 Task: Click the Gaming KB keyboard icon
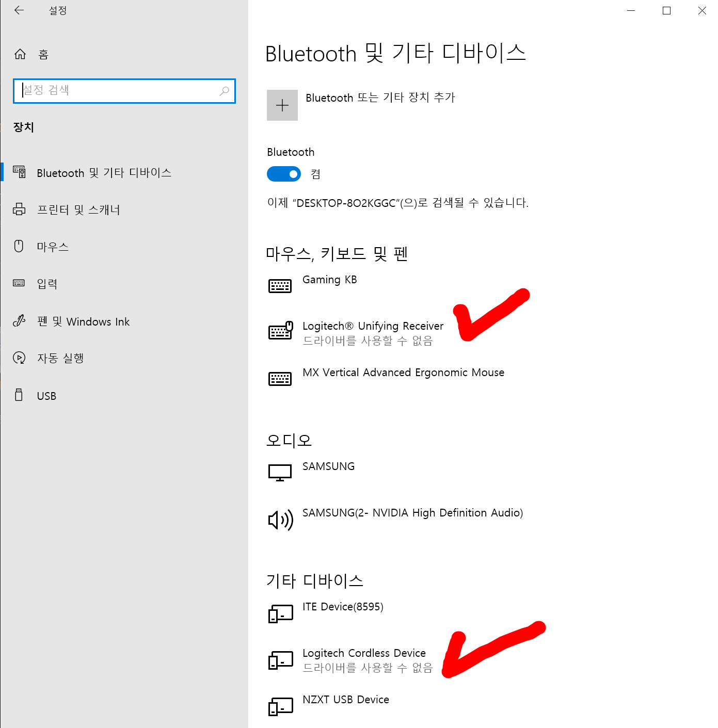tap(280, 286)
